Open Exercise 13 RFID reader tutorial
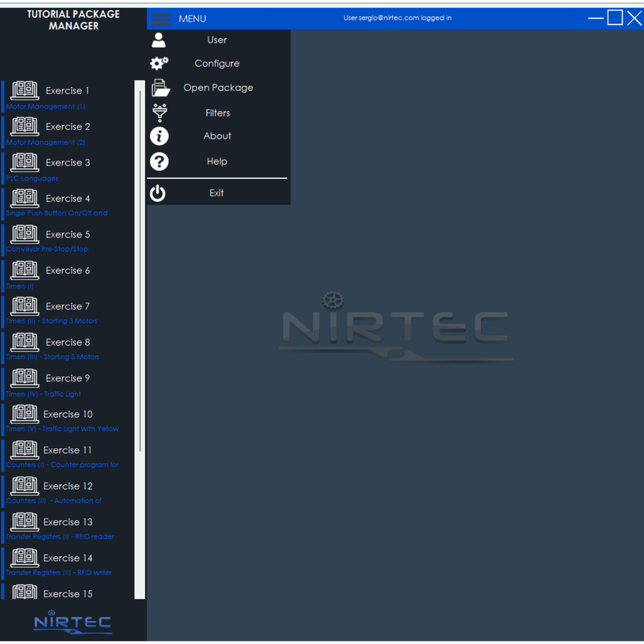 [68, 527]
